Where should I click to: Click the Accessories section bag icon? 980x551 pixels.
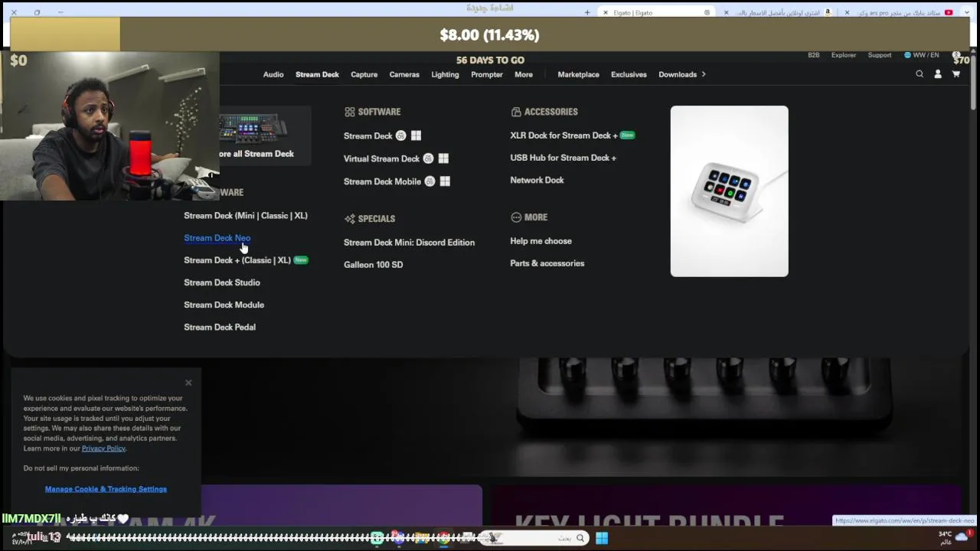click(516, 112)
